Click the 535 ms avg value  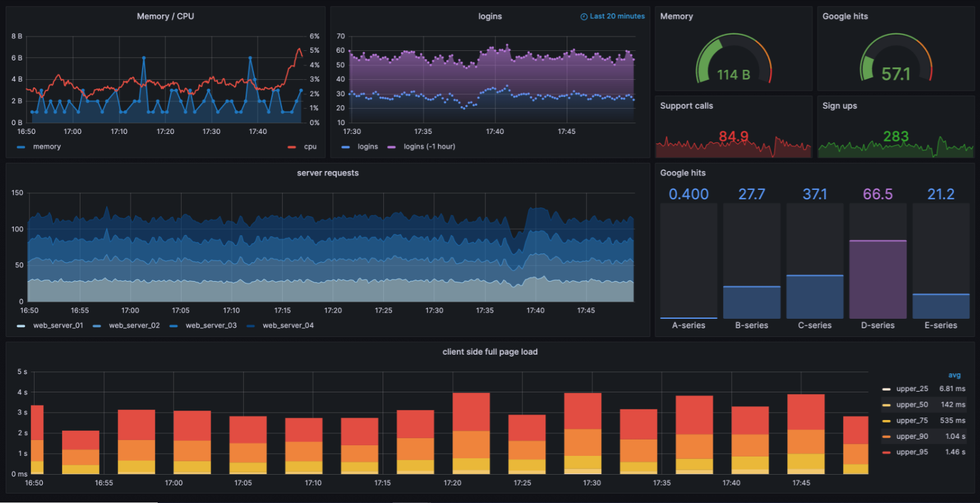click(954, 420)
